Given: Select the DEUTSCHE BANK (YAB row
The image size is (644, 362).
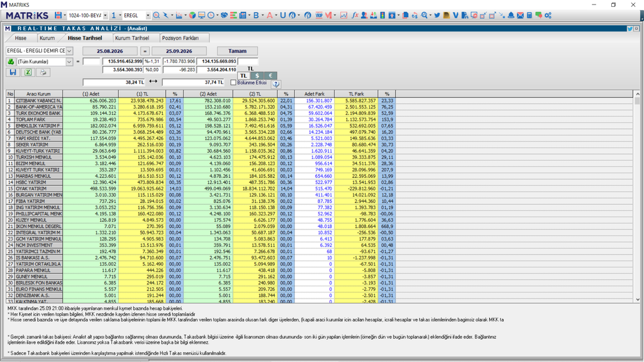Looking at the screenshot, I should tap(201, 132).
